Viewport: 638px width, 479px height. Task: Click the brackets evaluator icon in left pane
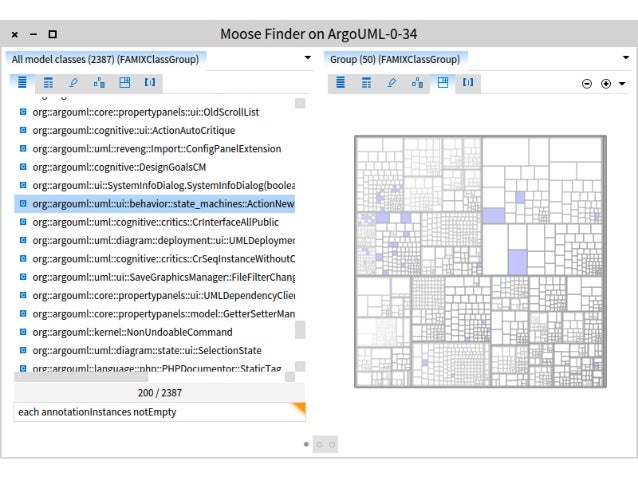tap(150, 83)
